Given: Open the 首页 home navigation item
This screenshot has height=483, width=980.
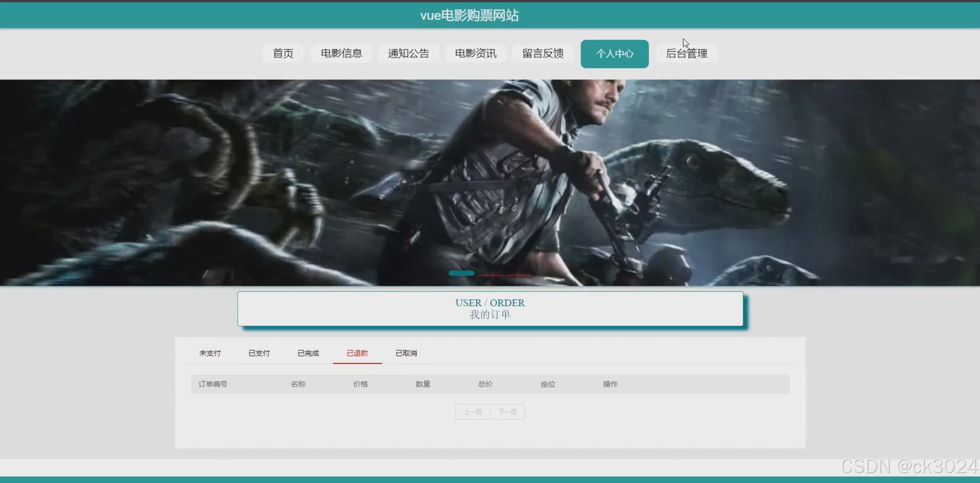Looking at the screenshot, I should pyautogui.click(x=283, y=53).
